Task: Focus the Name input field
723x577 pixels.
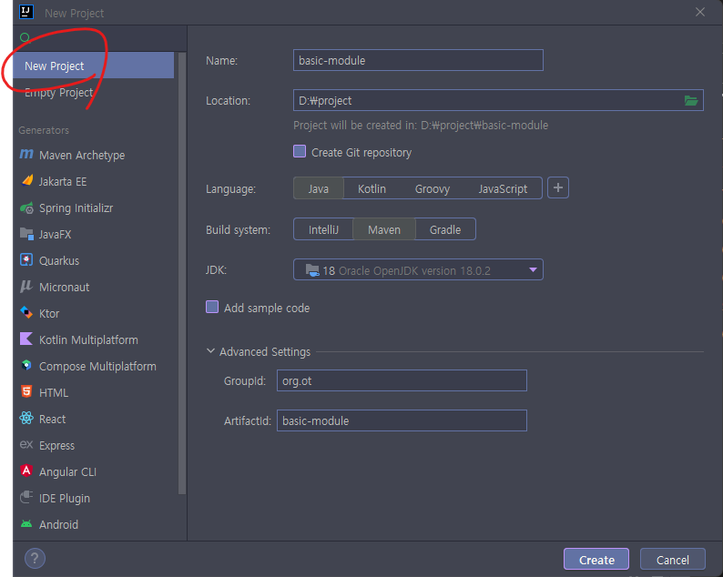Action: (x=418, y=60)
